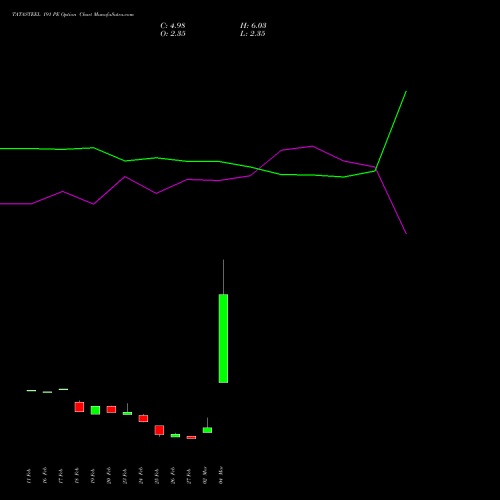Click the close value 'C: 4.98'
The height and width of the screenshot is (500, 500).
coord(173,26)
